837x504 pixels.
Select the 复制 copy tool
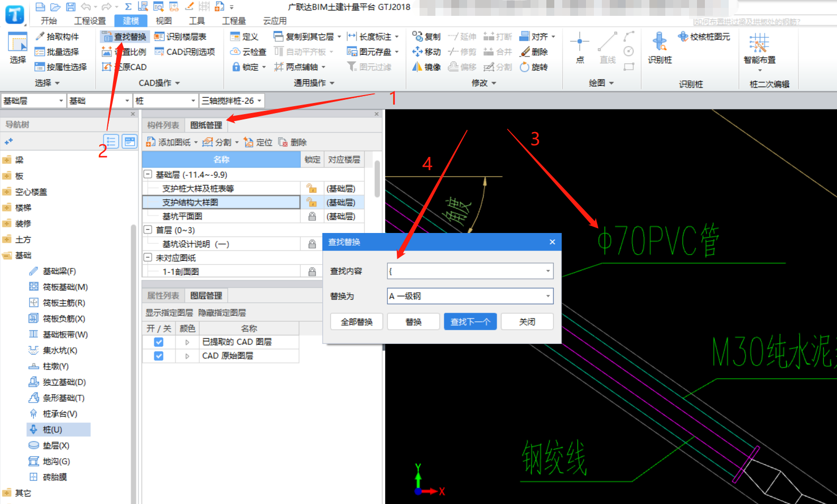426,36
